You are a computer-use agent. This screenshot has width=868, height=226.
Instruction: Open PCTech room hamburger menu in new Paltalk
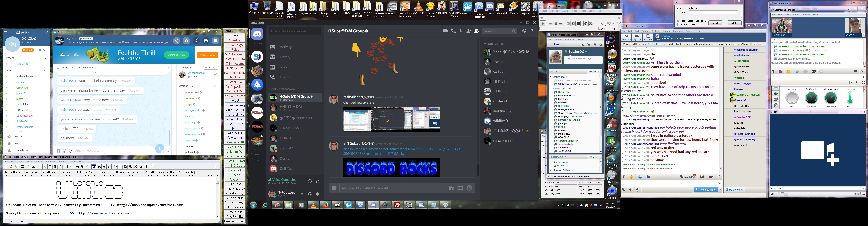pyautogui.click(x=216, y=41)
